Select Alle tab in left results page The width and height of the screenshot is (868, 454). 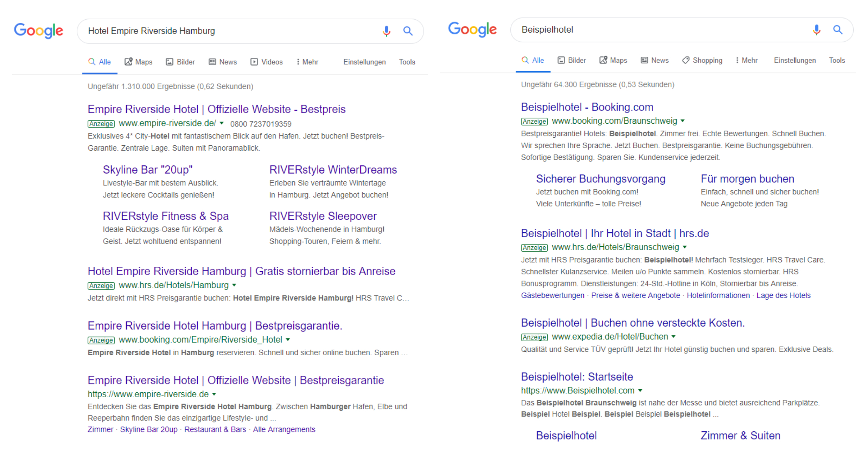pos(99,62)
